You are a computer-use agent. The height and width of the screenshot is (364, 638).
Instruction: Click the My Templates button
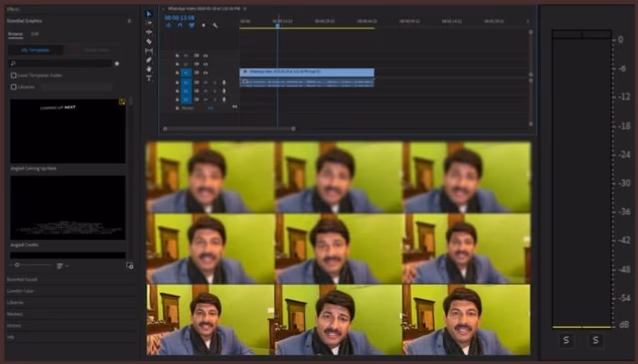point(35,50)
